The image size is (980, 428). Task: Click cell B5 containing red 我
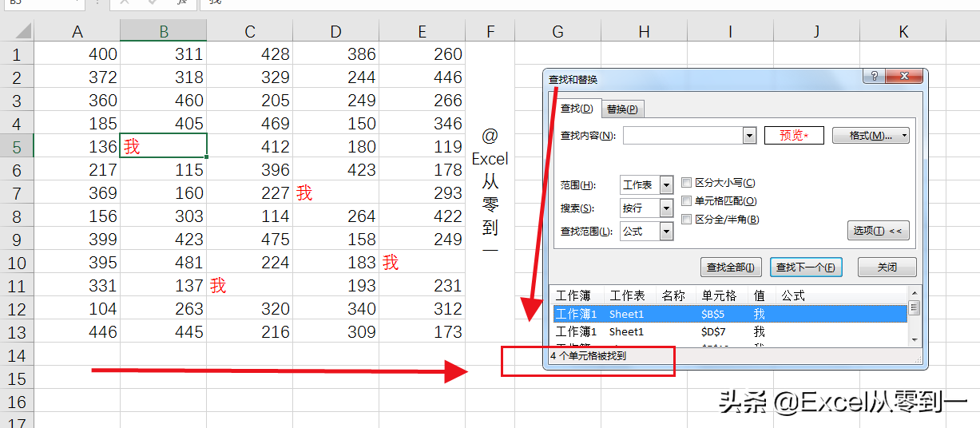tap(164, 147)
